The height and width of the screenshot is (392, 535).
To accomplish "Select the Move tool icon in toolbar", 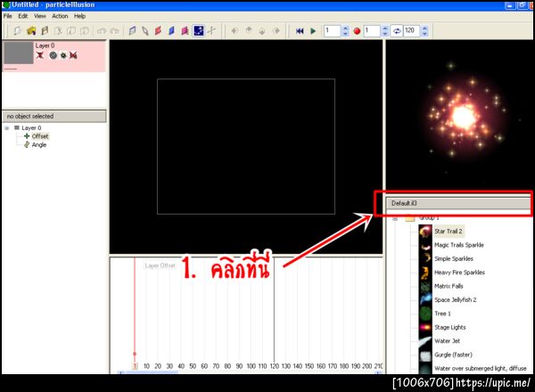I will [x=132, y=31].
